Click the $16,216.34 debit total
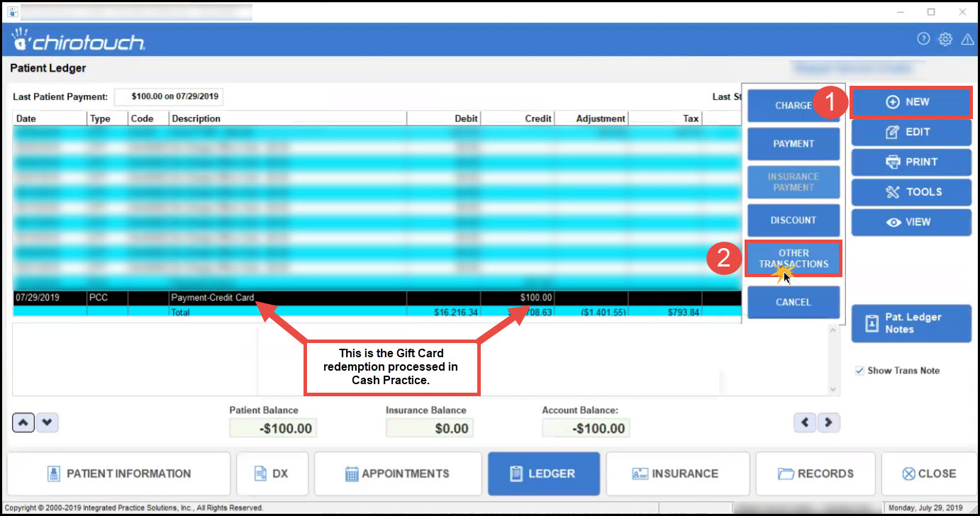 pos(456,312)
